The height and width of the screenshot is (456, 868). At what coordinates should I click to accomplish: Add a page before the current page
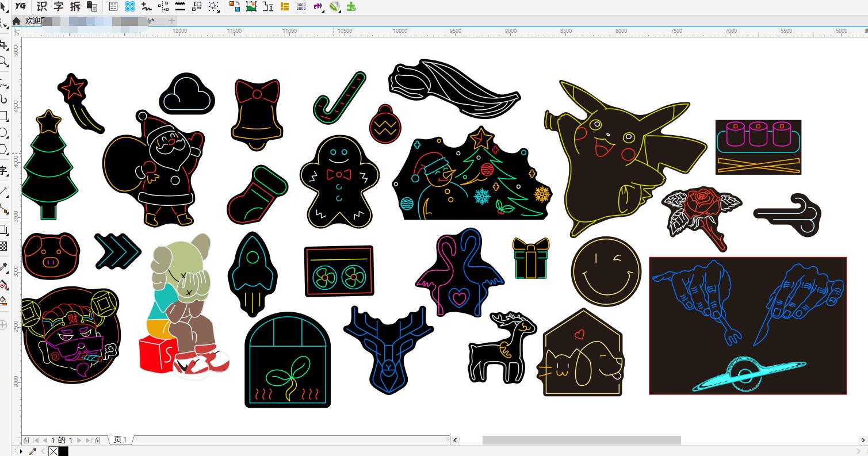(27, 440)
